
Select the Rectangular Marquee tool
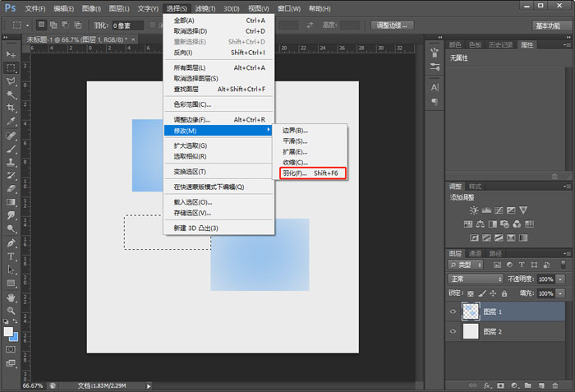pyautogui.click(x=11, y=68)
